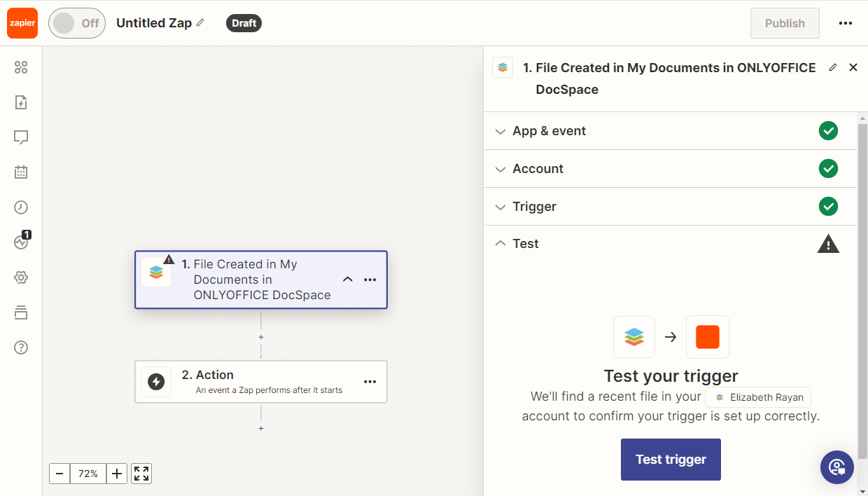Viewport: 868px width, 496px height.
Task: Zoom out with the minus button
Action: pos(59,474)
